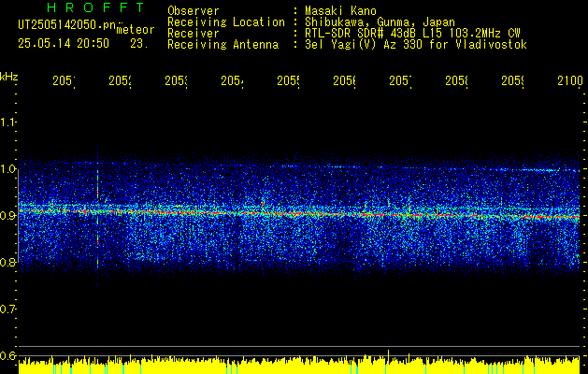Click the RTL-SDR receiver description line
This screenshot has width=588, height=374.
(412, 34)
